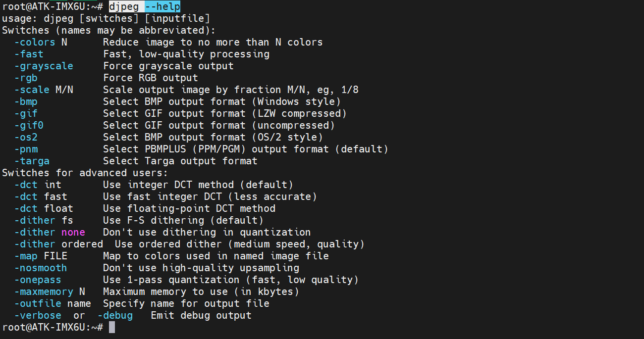Viewport: 644px width, 339px height.
Task: Click the -colors switch text
Action: click(34, 42)
